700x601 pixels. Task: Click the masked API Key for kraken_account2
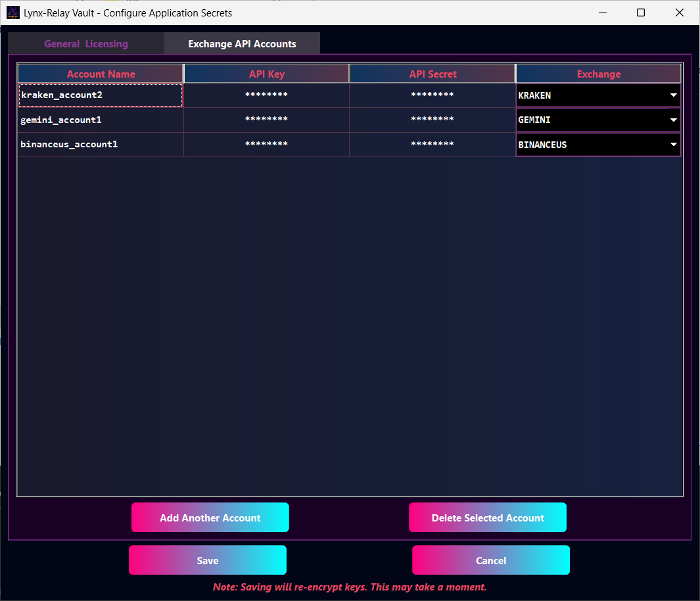pyautogui.click(x=266, y=95)
